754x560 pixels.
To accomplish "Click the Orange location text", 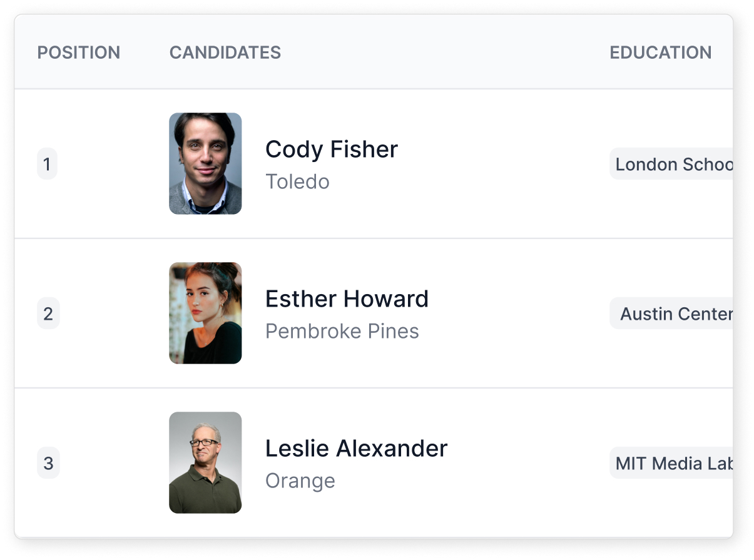I will 300,481.
